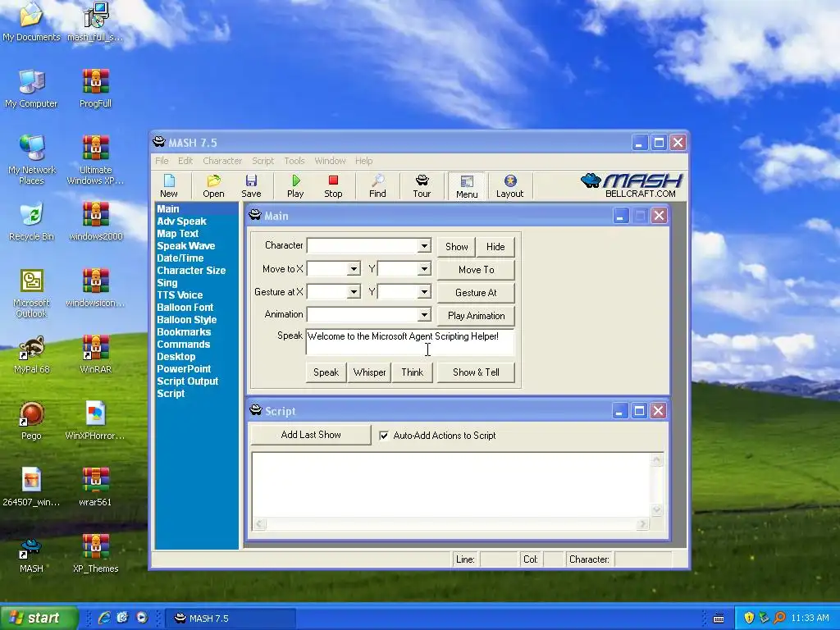The width and height of the screenshot is (840, 630).
Task: Open the Help menu
Action: pos(363,161)
